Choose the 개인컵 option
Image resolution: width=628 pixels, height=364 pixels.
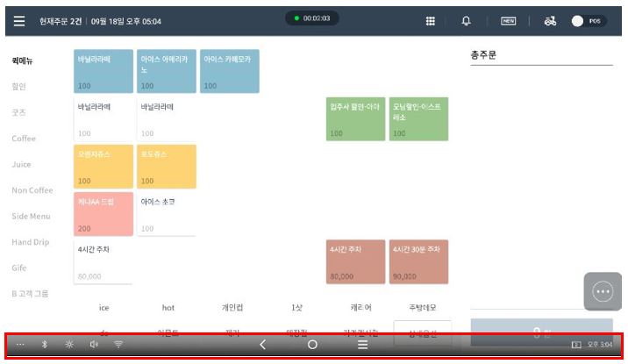point(232,308)
